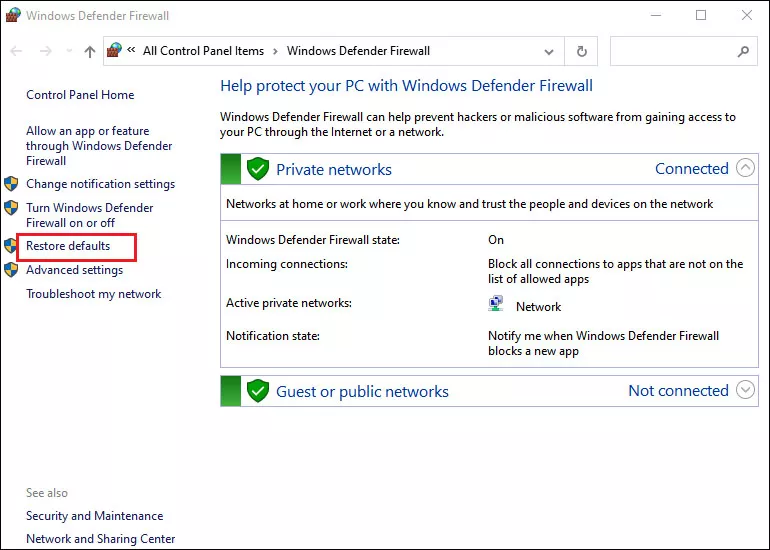Click the search magnifier icon

click(743, 51)
